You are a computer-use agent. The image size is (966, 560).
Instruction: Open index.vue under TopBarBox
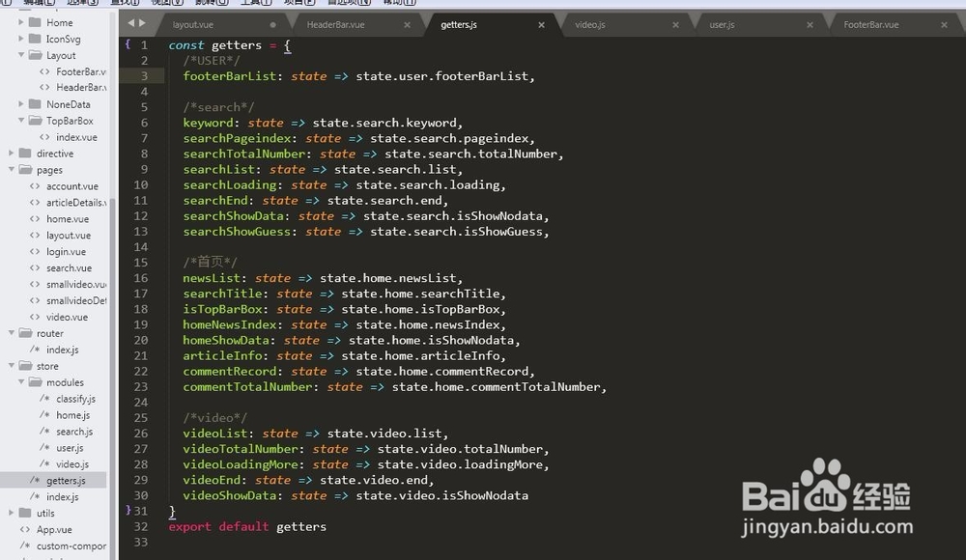click(76, 137)
